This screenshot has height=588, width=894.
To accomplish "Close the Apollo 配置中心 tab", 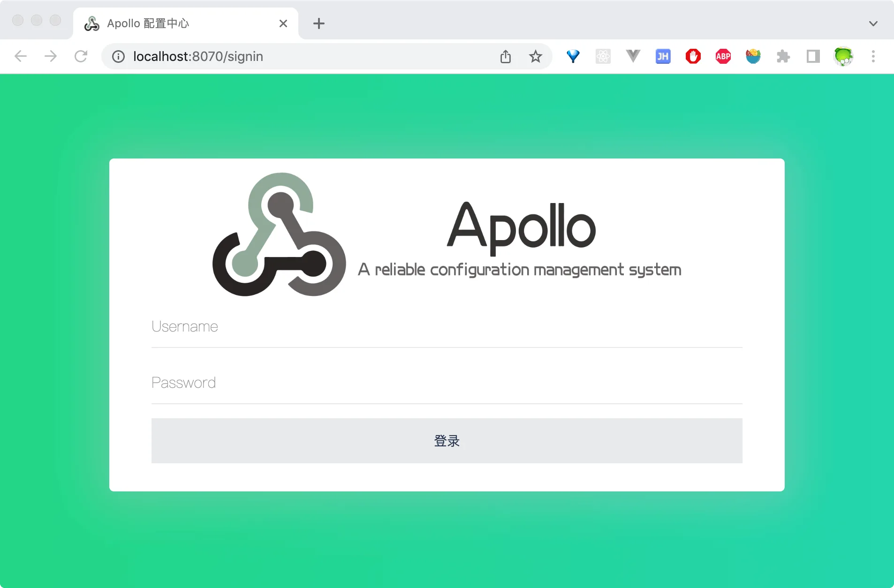I will click(283, 23).
